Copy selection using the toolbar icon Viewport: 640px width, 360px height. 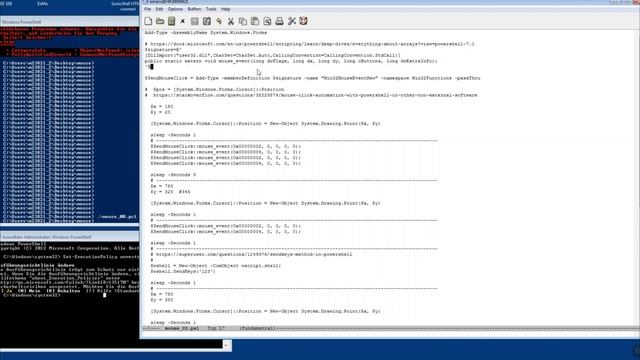click(x=243, y=21)
